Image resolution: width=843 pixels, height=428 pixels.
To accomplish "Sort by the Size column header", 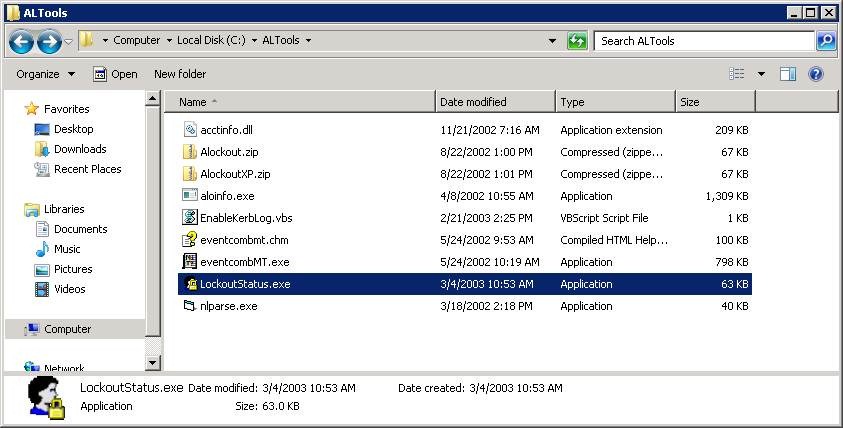I will pos(715,102).
